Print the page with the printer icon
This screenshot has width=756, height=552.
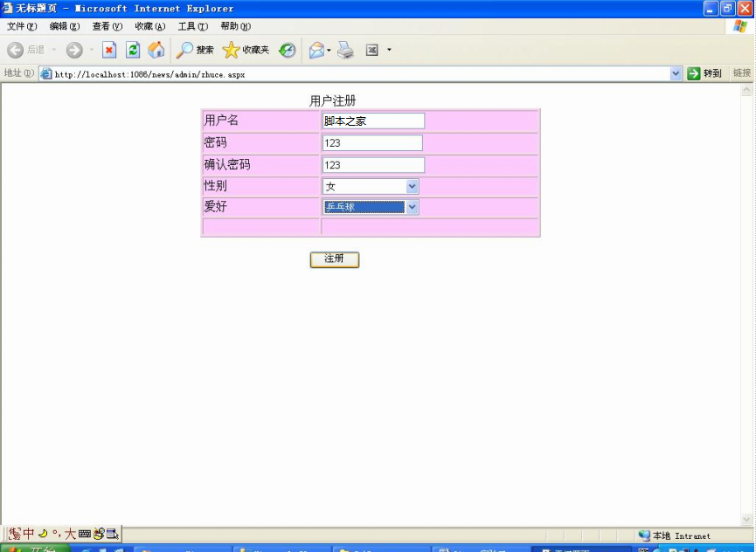(x=345, y=50)
